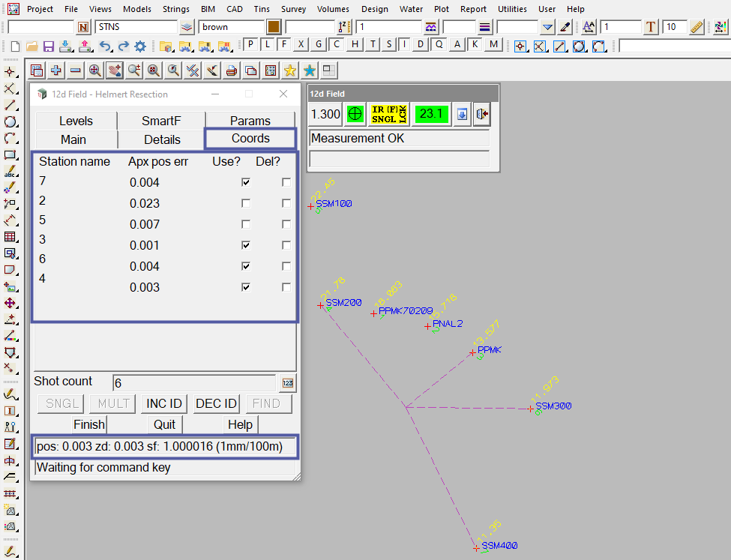Screen dimensions: 731x560
Task: Open the Survey menu
Action: [293, 9]
